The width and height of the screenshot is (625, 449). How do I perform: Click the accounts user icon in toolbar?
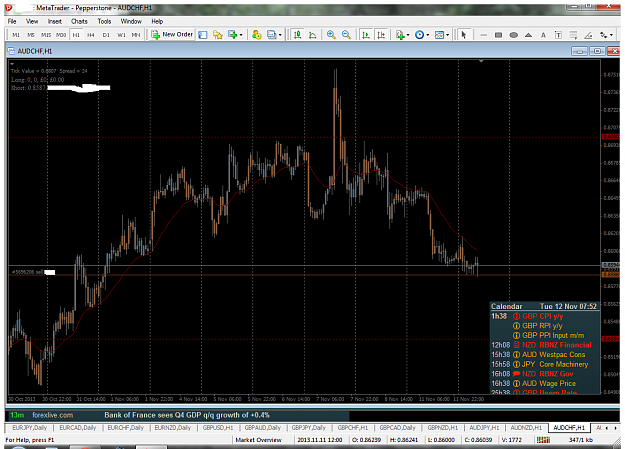click(257, 35)
